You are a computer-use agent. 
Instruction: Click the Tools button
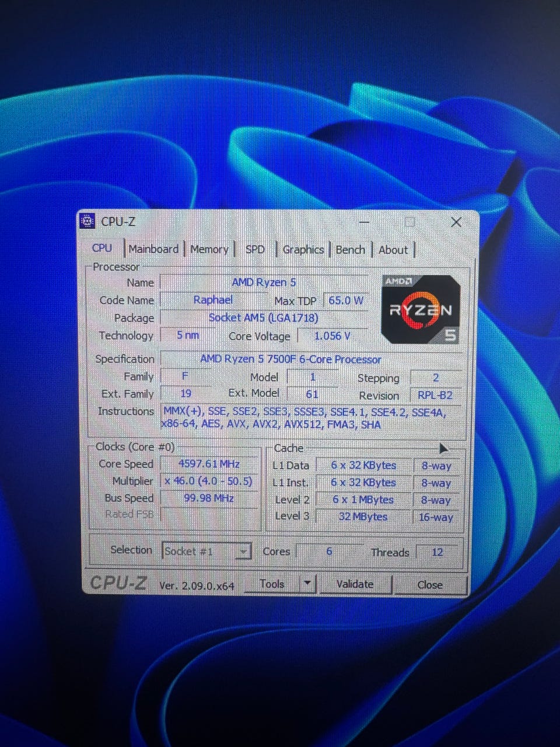pos(272,584)
